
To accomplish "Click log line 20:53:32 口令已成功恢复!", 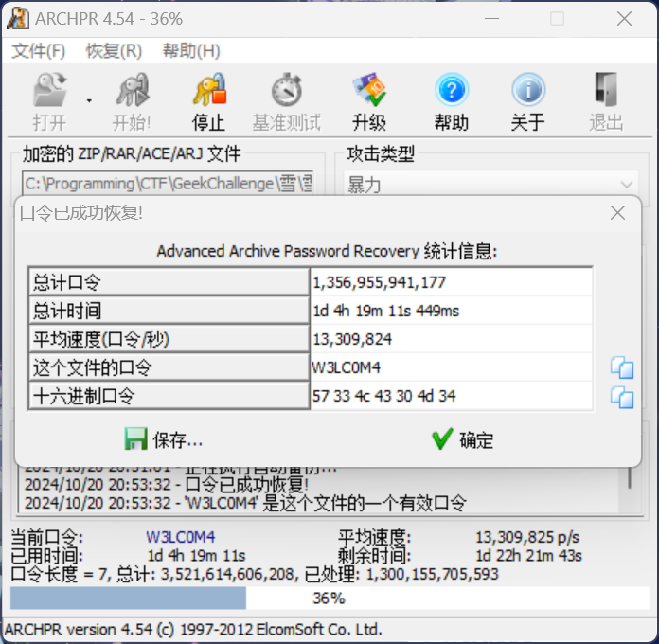I will pos(167,485).
